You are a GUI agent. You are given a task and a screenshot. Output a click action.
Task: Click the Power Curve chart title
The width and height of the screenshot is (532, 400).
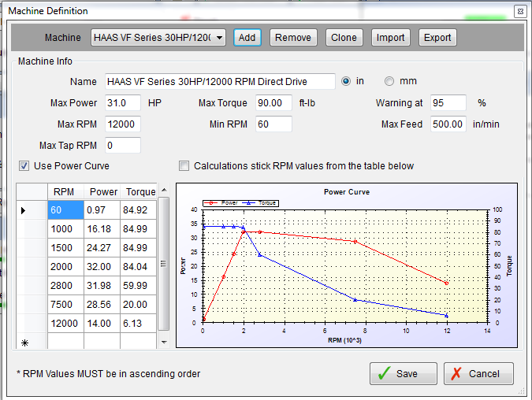(x=347, y=192)
